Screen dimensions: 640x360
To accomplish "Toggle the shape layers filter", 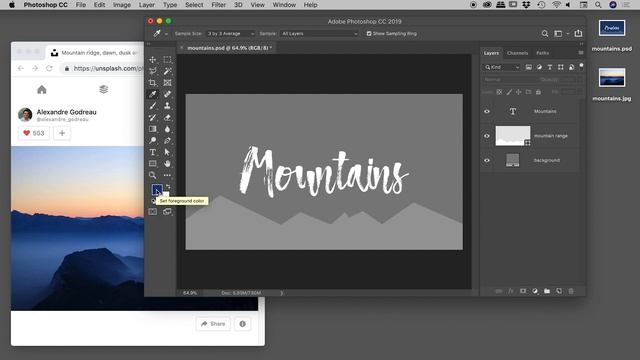I will tap(560, 67).
